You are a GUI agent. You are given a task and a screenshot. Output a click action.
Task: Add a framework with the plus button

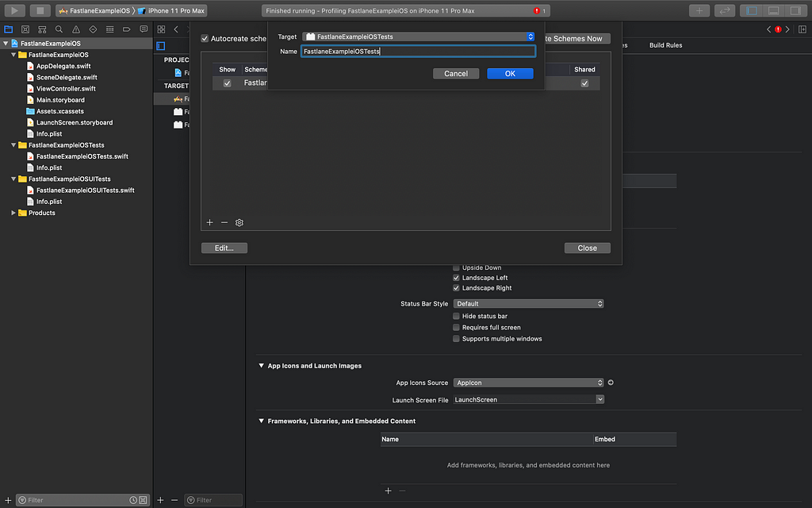[x=389, y=491]
